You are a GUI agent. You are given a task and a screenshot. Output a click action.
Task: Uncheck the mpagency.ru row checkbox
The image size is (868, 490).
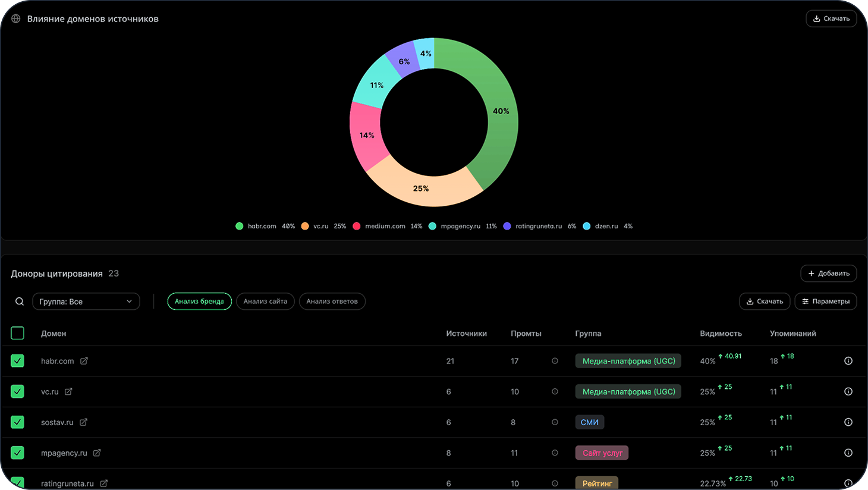pos(18,453)
